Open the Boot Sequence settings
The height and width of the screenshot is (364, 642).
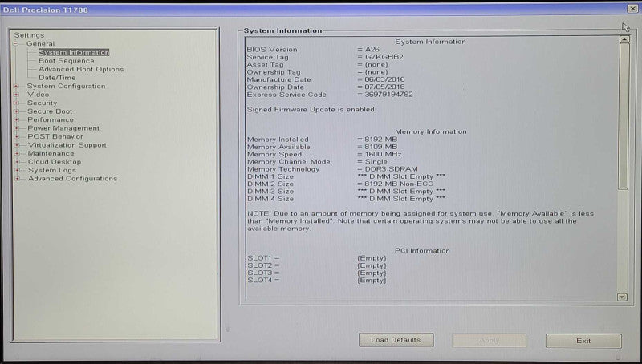point(67,60)
